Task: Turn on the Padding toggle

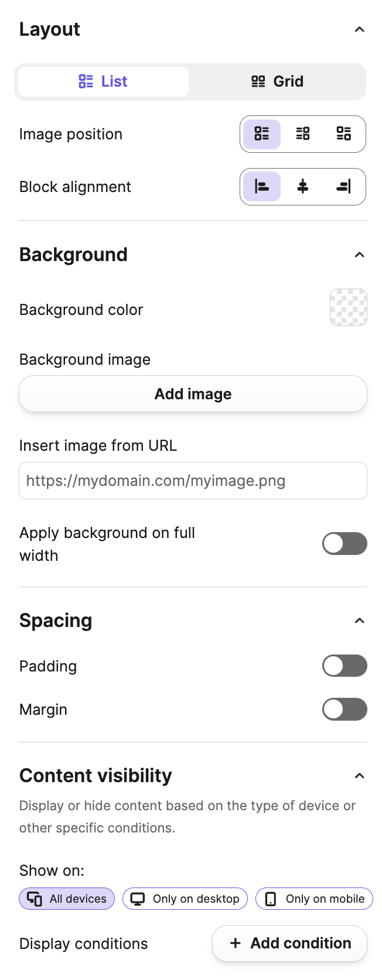Action: 345,666
